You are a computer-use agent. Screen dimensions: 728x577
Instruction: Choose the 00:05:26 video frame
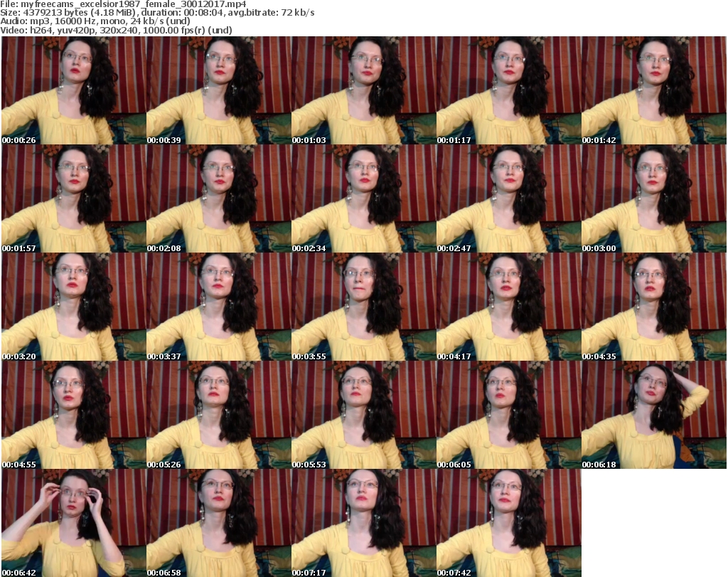click(x=219, y=414)
